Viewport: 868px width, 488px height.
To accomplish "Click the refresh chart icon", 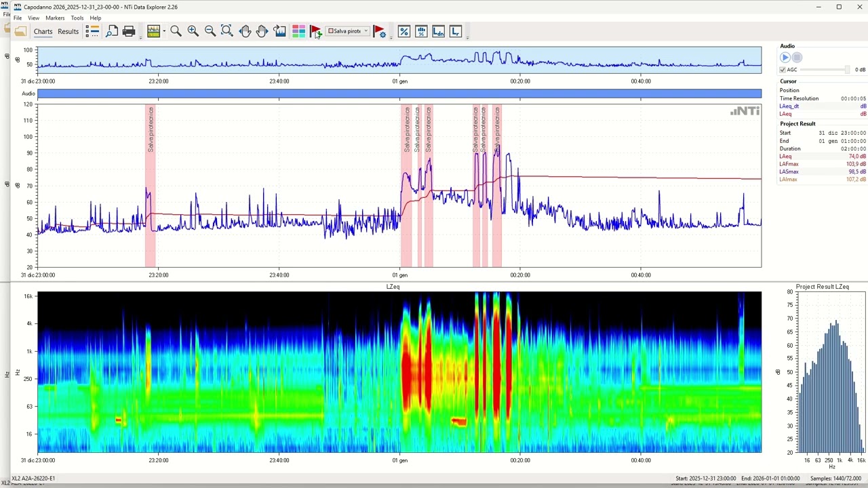I will [x=279, y=31].
